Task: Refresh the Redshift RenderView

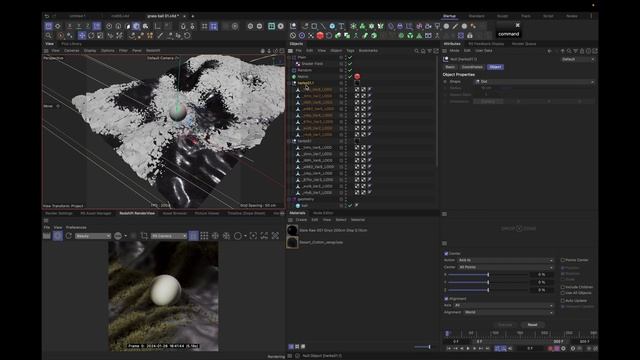Action: tap(69, 236)
